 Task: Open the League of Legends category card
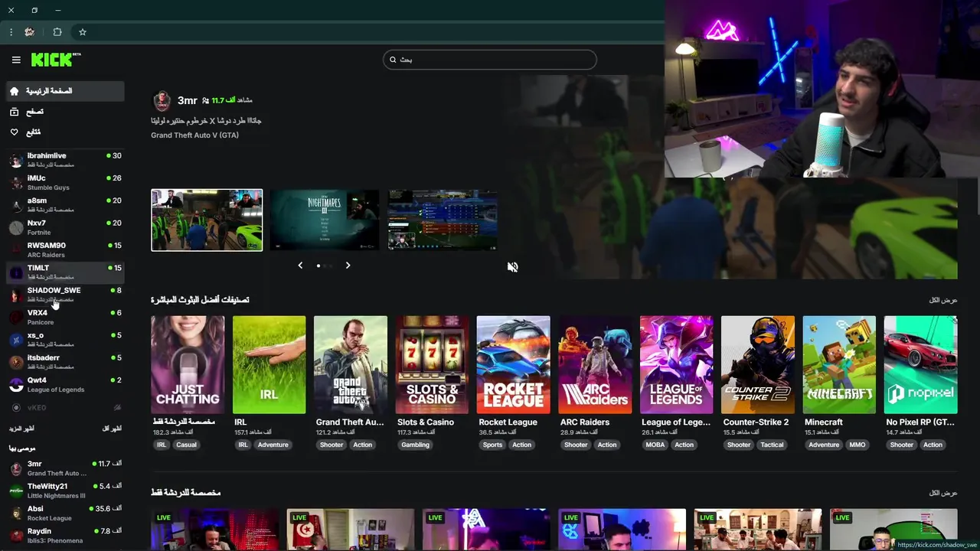pyautogui.click(x=676, y=365)
